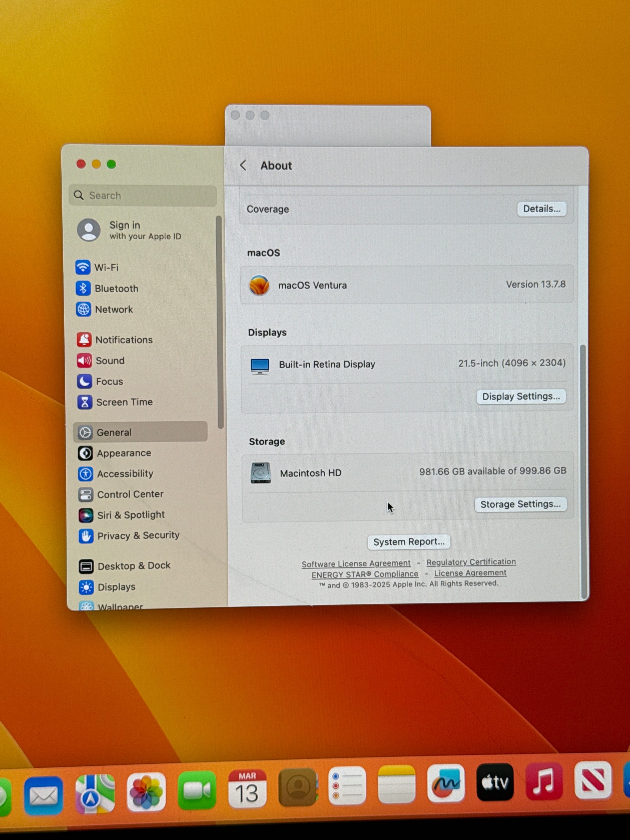Open ENERGY STAR Compliance link
This screenshot has width=630, height=840.
(x=365, y=574)
